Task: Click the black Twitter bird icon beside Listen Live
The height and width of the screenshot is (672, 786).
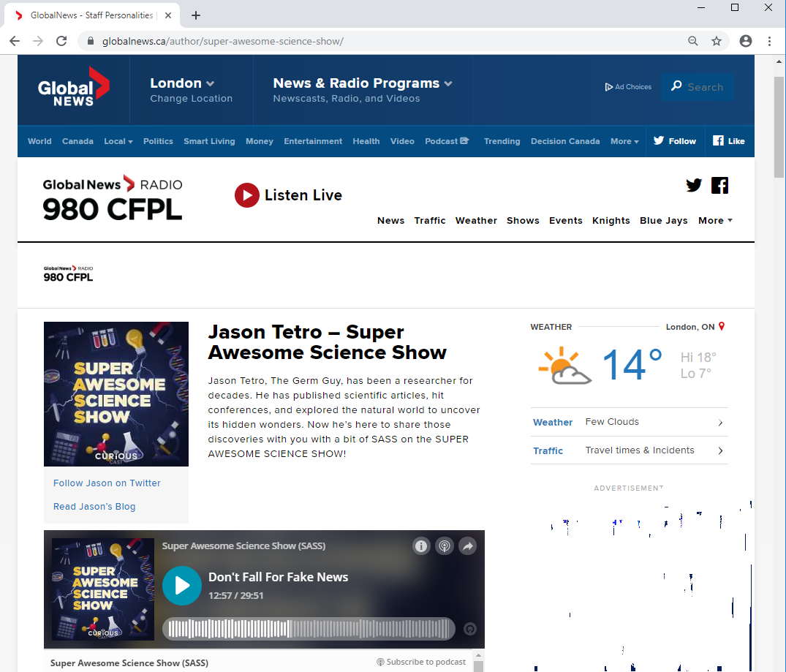Action: (x=694, y=186)
